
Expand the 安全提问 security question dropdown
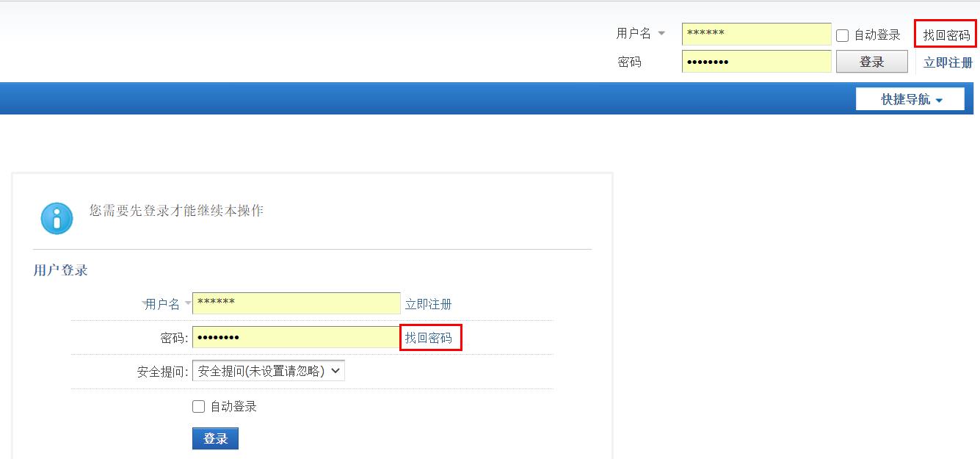tap(268, 371)
